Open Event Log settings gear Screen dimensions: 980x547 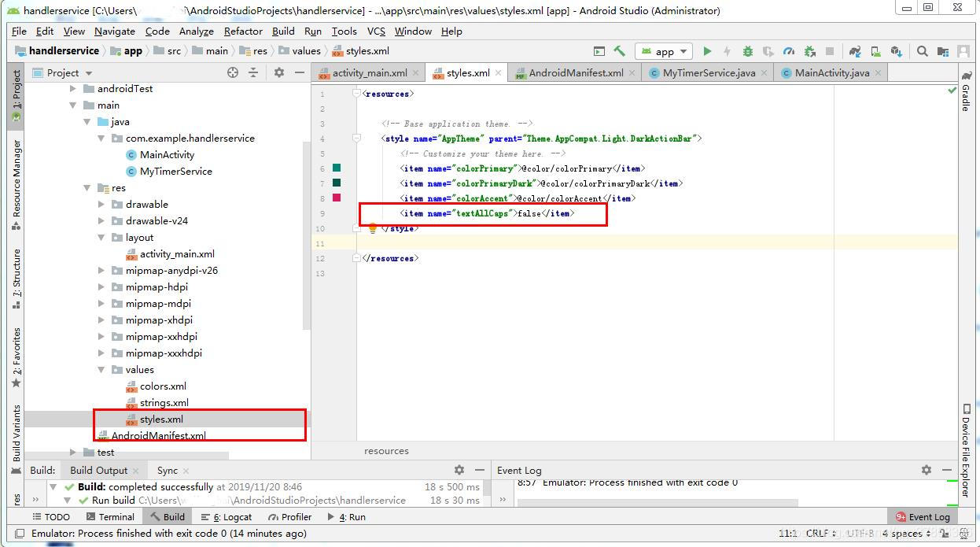click(926, 470)
